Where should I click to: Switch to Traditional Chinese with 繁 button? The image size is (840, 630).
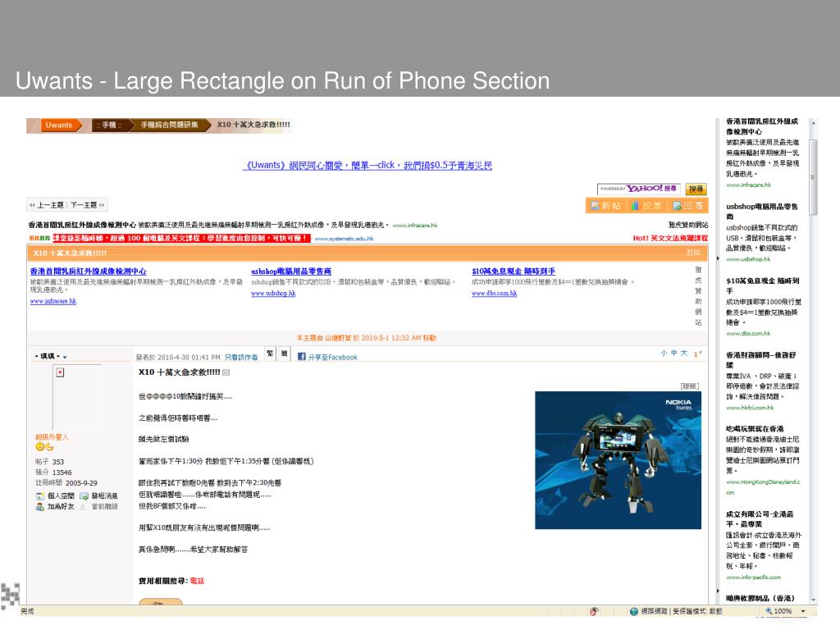[270, 354]
